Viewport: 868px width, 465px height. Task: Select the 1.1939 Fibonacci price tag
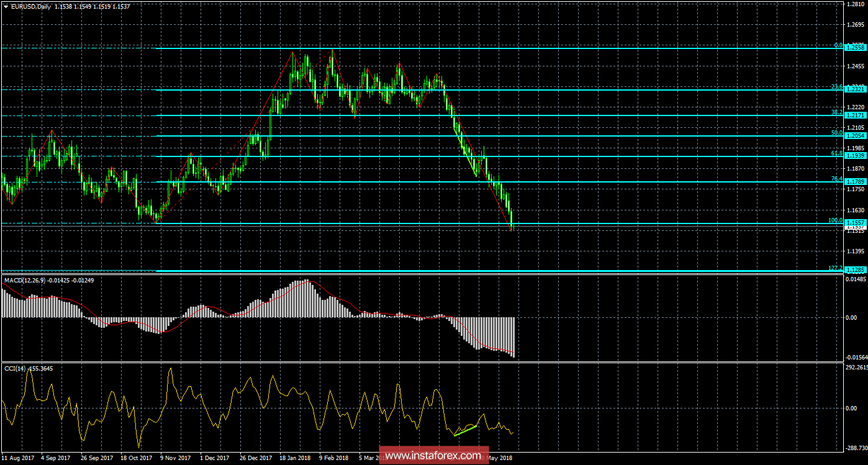[856, 156]
